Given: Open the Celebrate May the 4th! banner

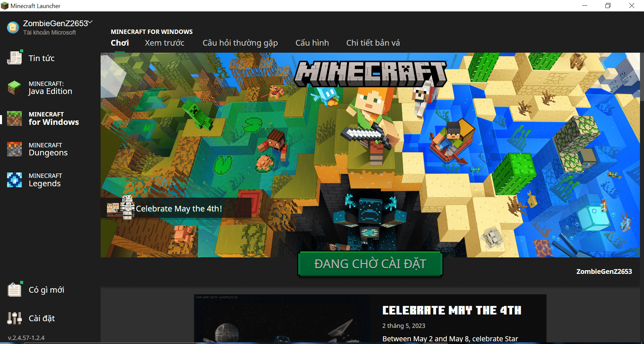Looking at the screenshot, I should pyautogui.click(x=176, y=208).
